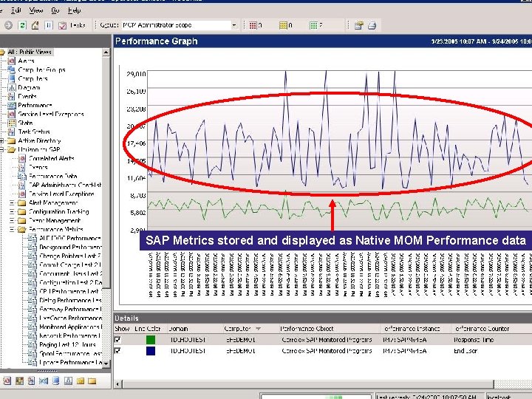
Task: Select Alerts in the views tree
Action: pos(26,61)
